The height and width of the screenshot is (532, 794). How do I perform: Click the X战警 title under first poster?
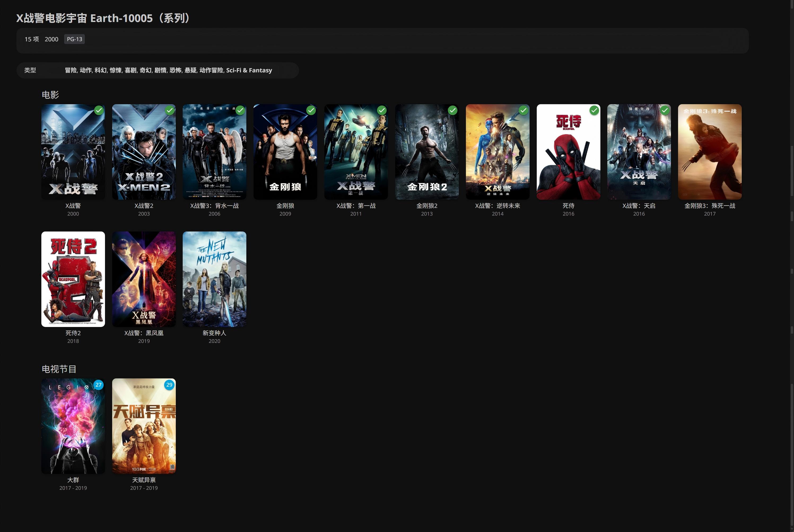tap(73, 206)
